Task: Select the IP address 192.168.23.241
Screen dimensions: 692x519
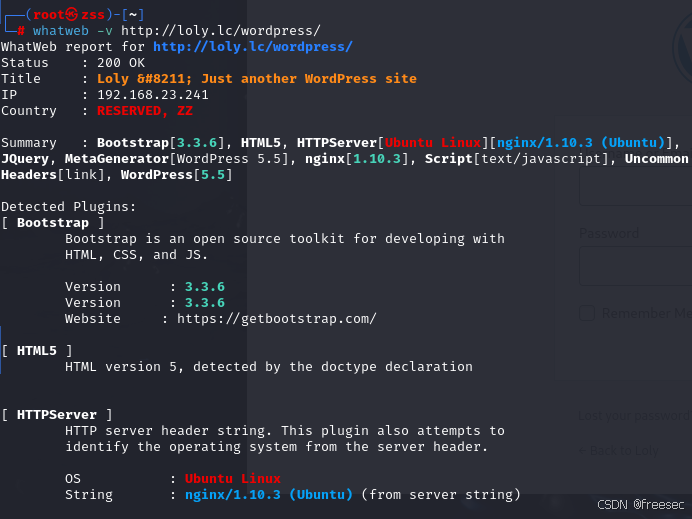Action: tap(153, 95)
